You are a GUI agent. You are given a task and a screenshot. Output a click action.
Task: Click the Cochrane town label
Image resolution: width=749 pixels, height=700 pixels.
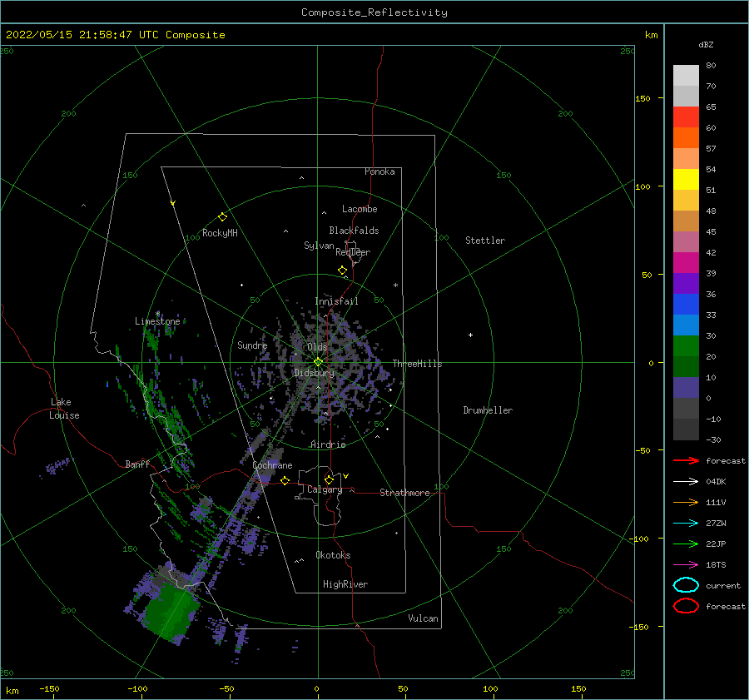[x=272, y=465]
